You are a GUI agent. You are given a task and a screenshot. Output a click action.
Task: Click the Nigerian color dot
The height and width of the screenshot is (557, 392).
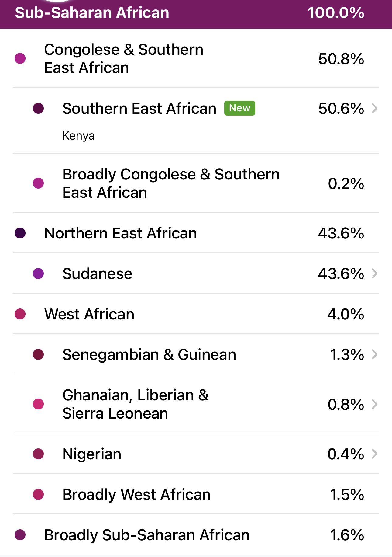coord(38,454)
